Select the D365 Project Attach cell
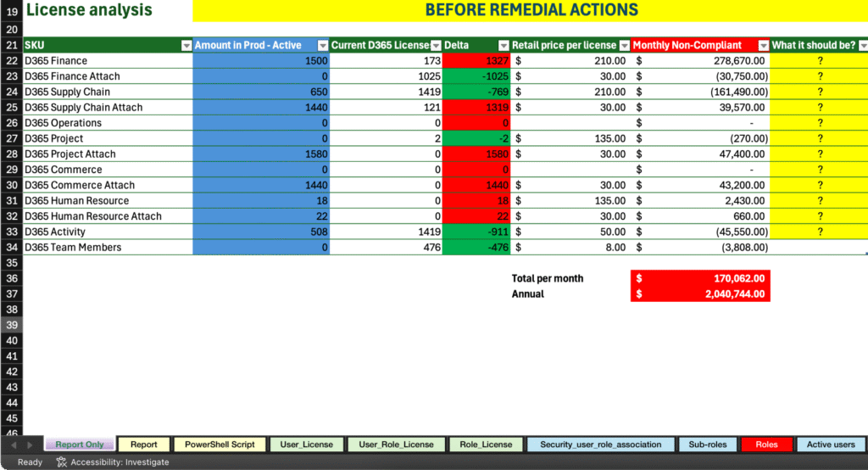The height and width of the screenshot is (470, 868). (x=108, y=154)
